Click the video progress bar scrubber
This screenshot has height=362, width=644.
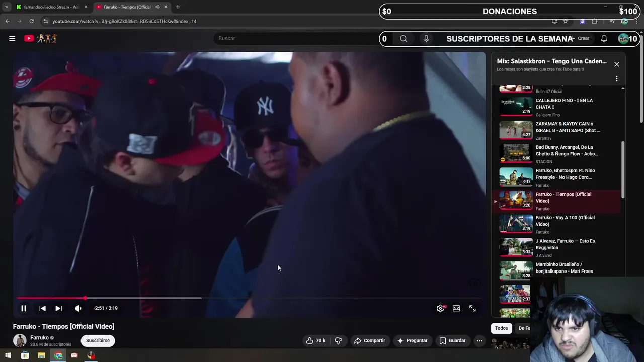point(85,298)
